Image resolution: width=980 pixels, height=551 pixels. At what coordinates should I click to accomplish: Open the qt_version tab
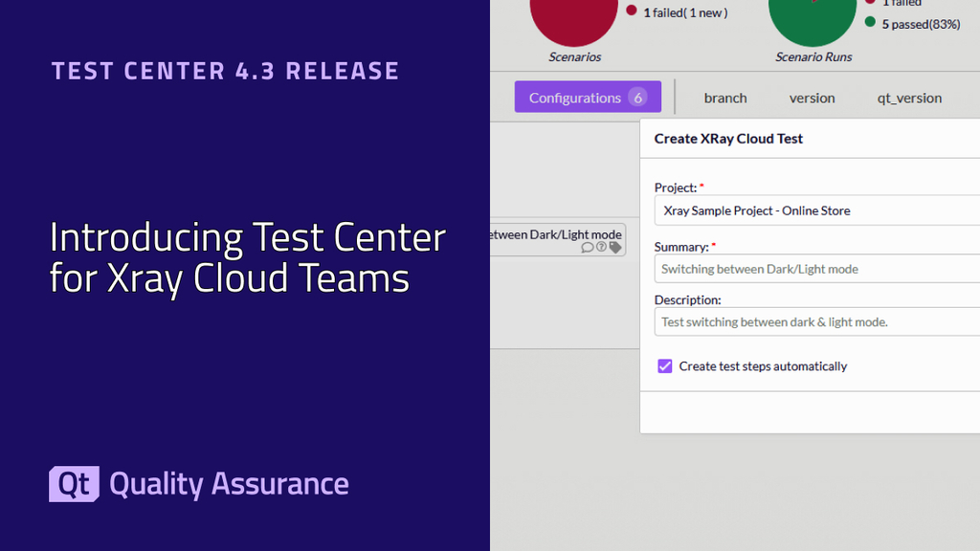click(909, 97)
